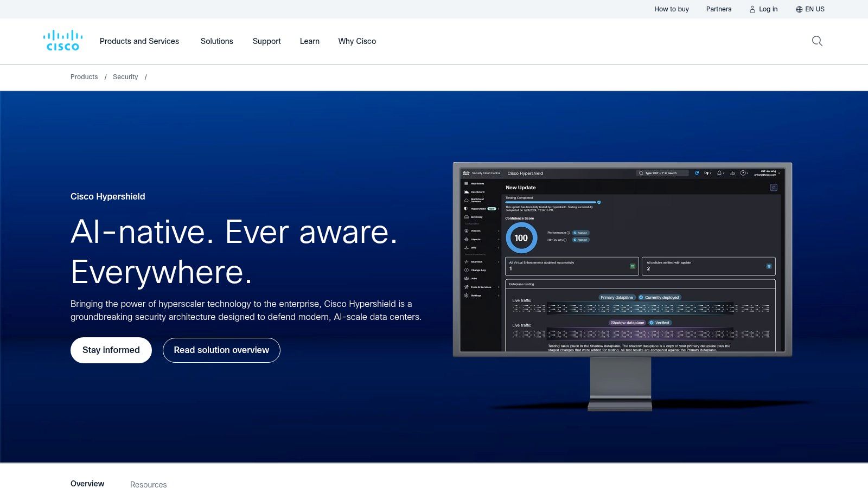Viewport: 868px width, 488px height.
Task: Click the Log in user icon
Action: [752, 9]
